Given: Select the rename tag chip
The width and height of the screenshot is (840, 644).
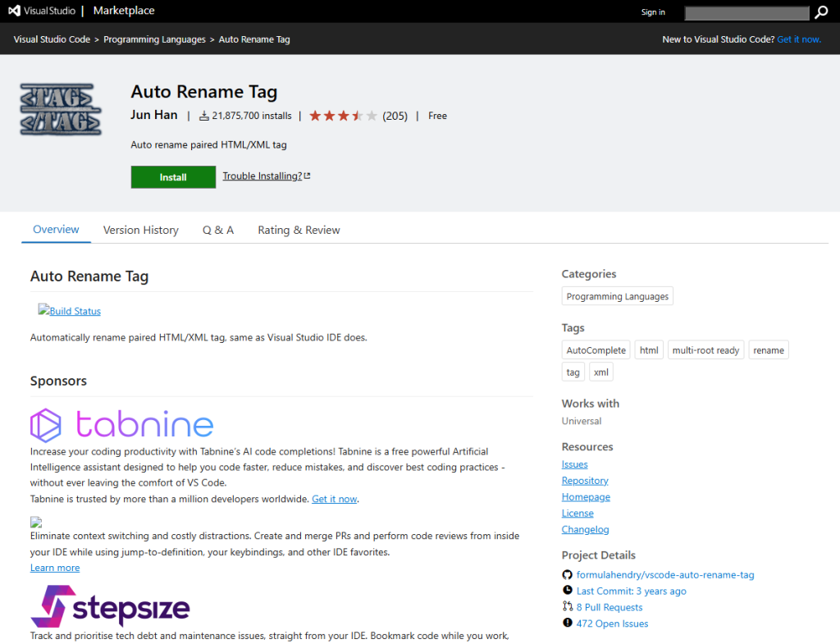Looking at the screenshot, I should tap(768, 349).
